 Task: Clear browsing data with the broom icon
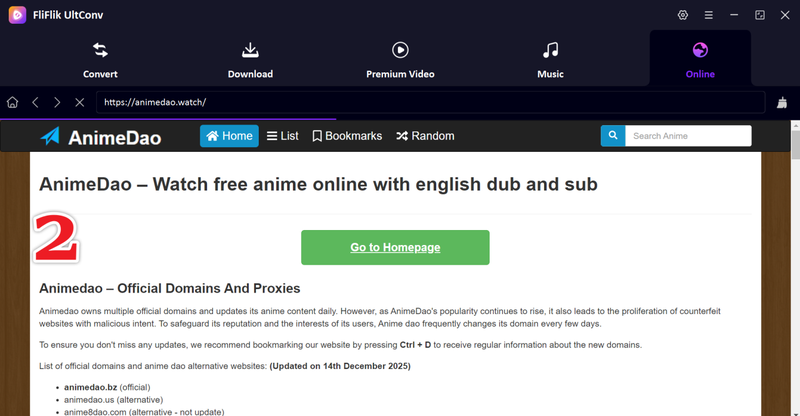pos(782,103)
